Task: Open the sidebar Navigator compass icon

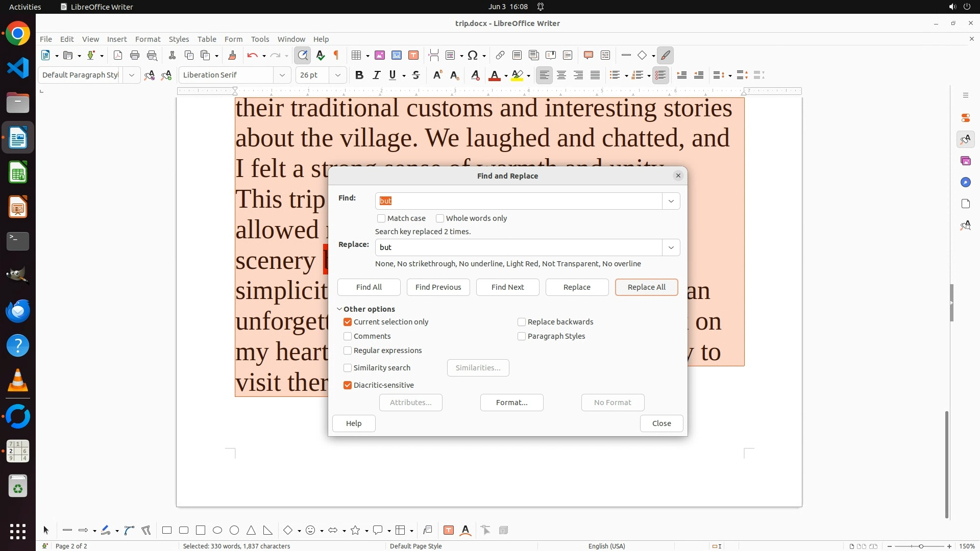Action: 965,182
